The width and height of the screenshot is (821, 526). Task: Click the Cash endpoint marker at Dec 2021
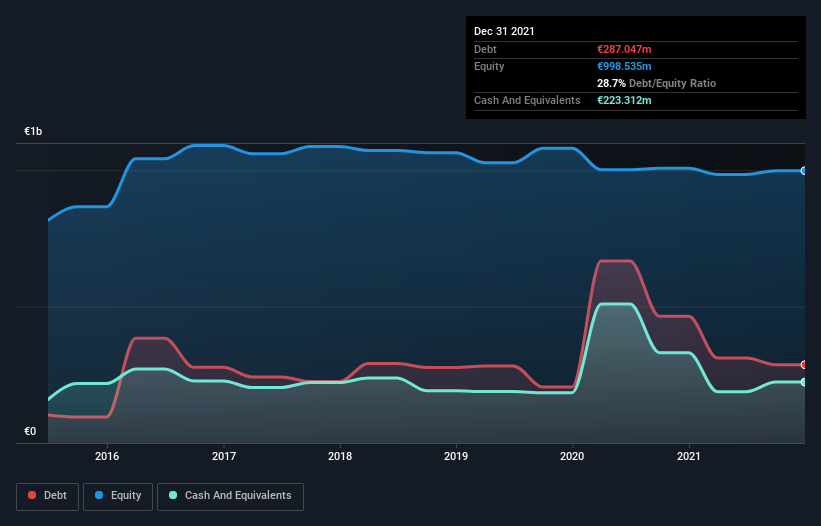pyautogui.click(x=804, y=382)
